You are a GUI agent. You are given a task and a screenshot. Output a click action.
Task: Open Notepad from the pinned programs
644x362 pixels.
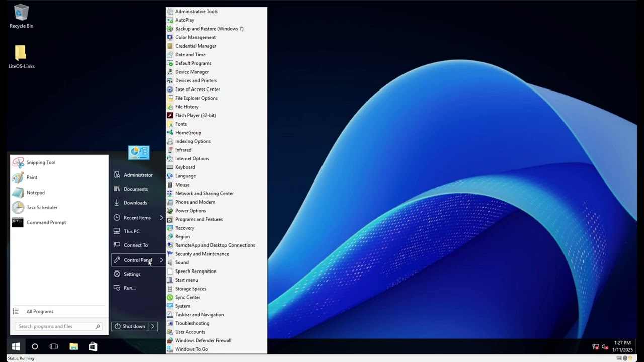point(59,193)
